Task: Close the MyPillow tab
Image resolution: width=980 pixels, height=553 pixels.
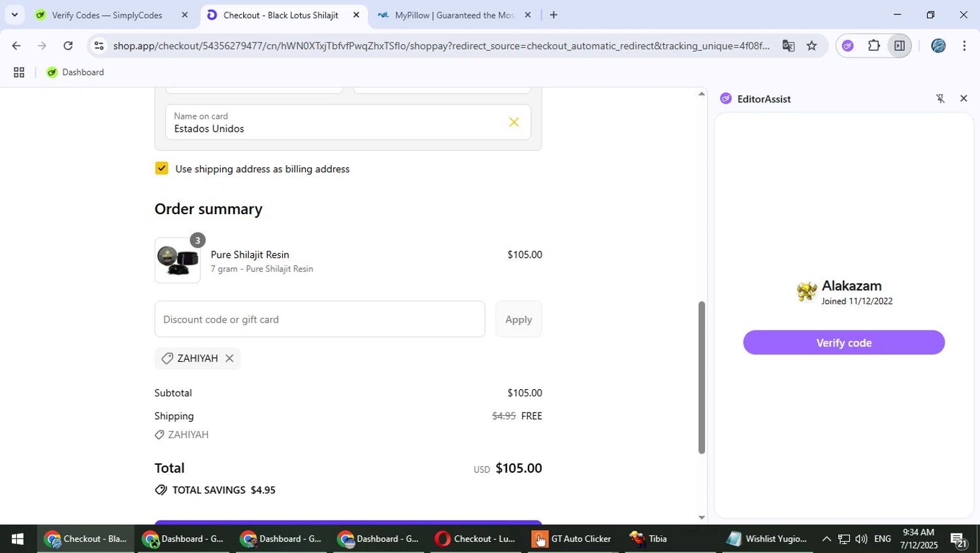Action: click(528, 15)
